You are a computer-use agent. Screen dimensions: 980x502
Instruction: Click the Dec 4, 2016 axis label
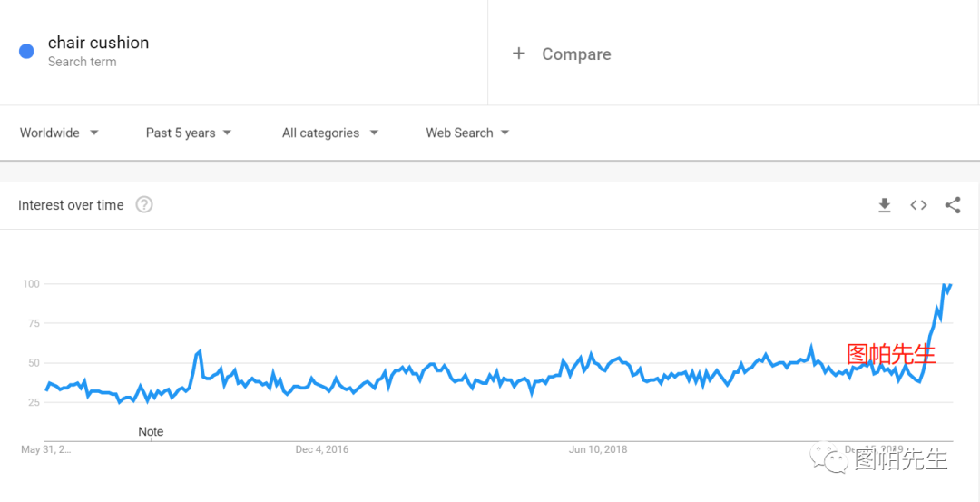[321, 449]
